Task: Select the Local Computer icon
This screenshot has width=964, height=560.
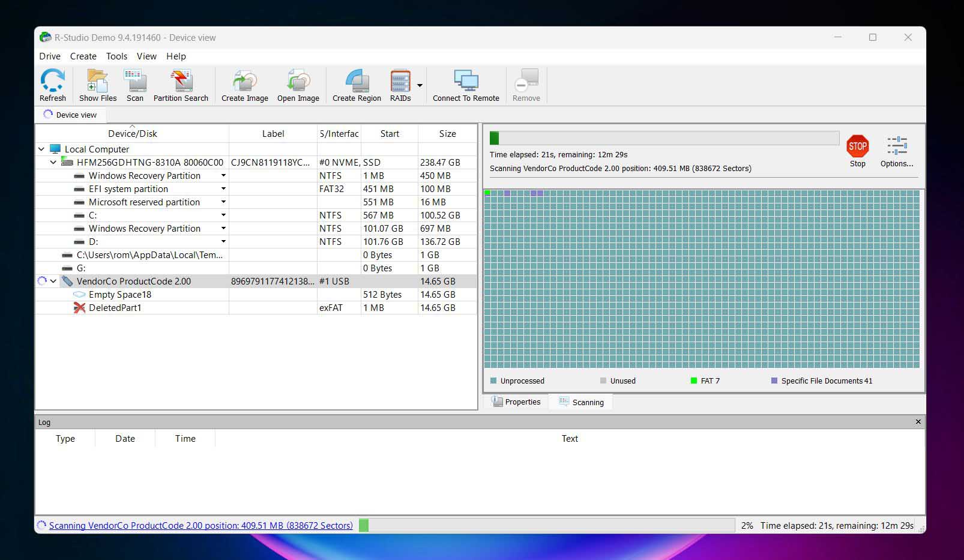Action: [x=55, y=149]
